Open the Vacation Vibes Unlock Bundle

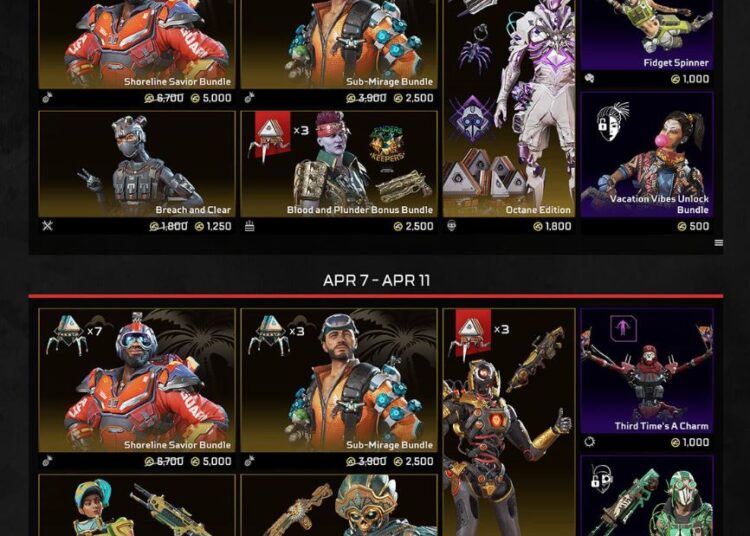(x=647, y=154)
